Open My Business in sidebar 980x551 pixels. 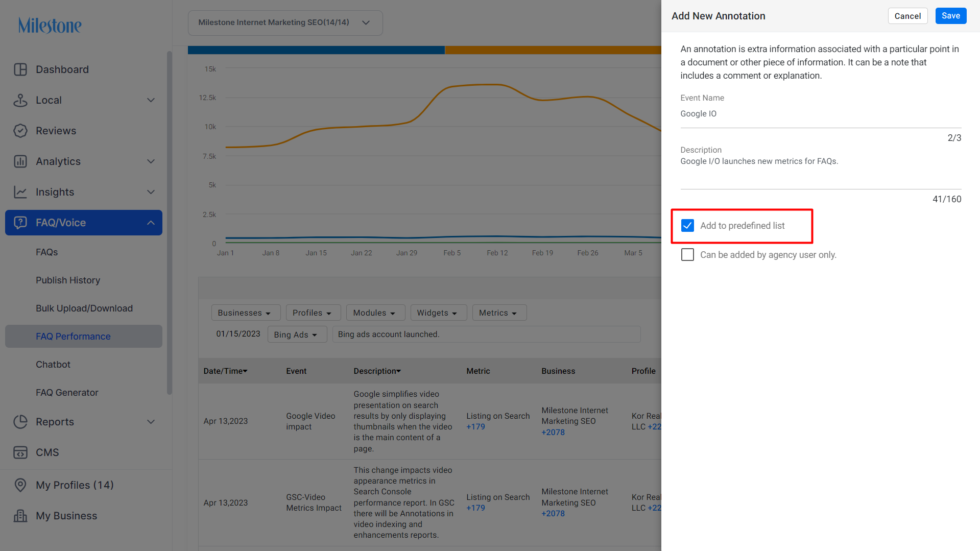point(66,516)
